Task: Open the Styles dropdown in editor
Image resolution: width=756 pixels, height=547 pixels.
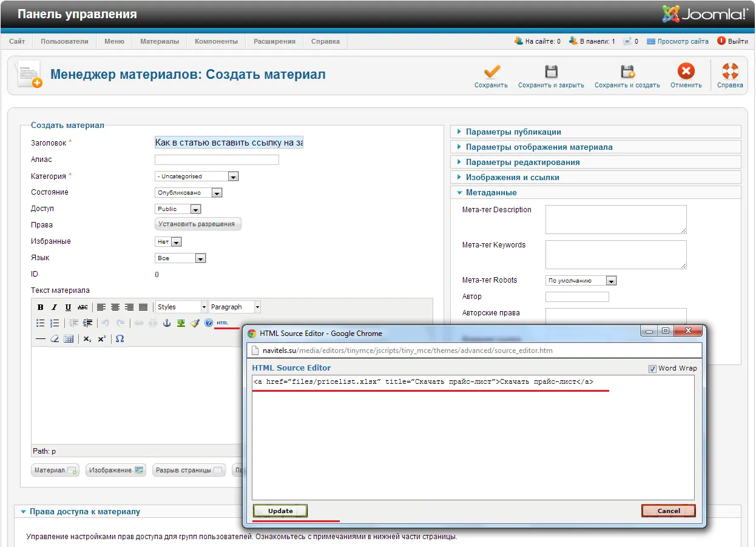Action: tap(181, 307)
